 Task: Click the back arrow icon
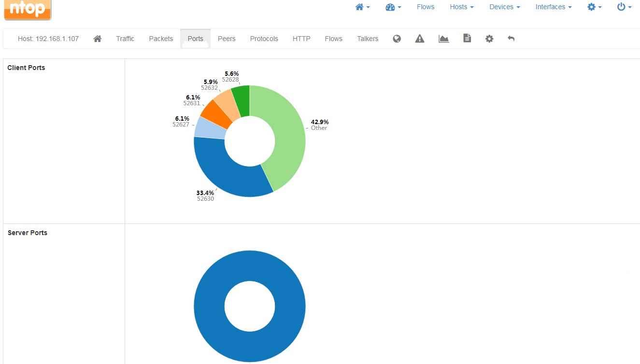511,39
